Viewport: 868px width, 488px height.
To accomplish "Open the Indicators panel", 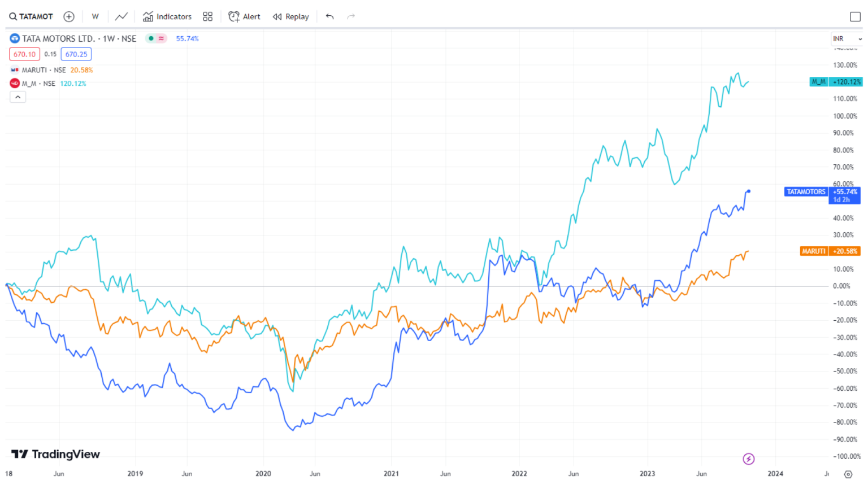I will [x=167, y=16].
